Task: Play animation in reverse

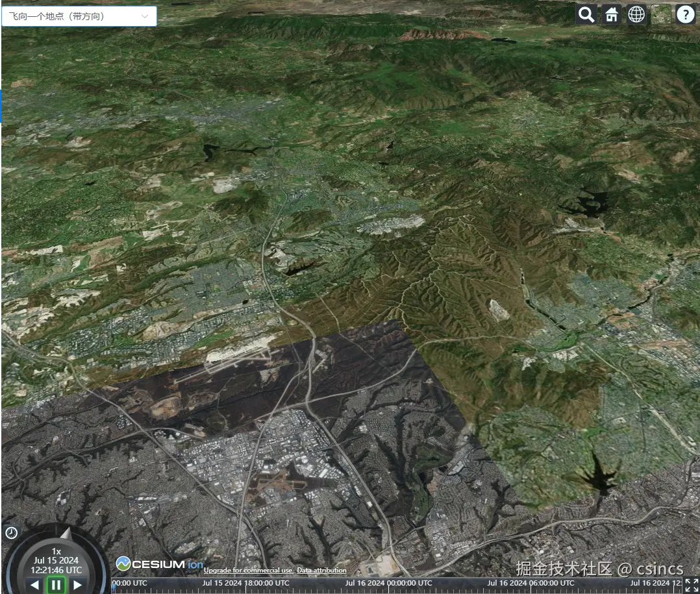Action: (x=35, y=584)
